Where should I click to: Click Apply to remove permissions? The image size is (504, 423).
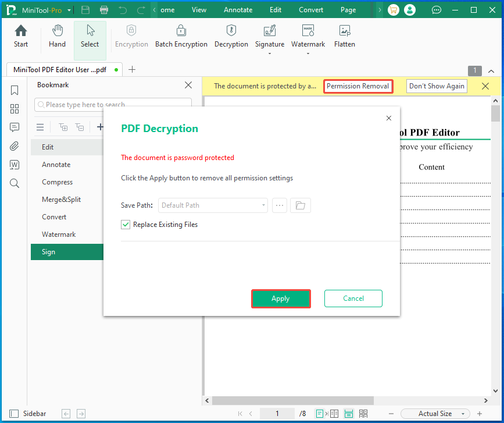coord(281,298)
